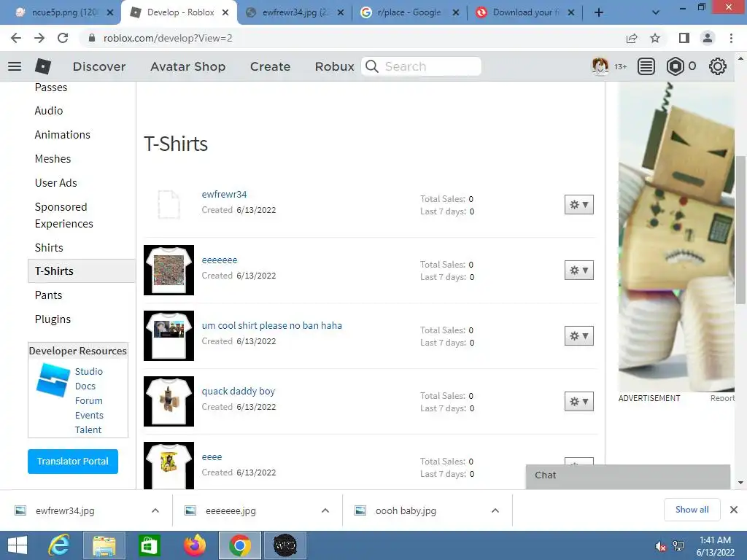Open the Forum developer resource link

(x=88, y=401)
